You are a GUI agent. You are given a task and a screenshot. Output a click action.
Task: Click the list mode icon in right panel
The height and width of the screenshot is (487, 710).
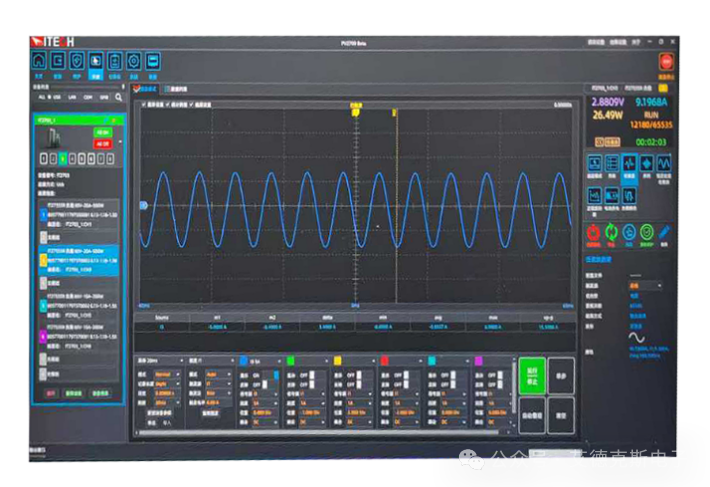(612, 163)
